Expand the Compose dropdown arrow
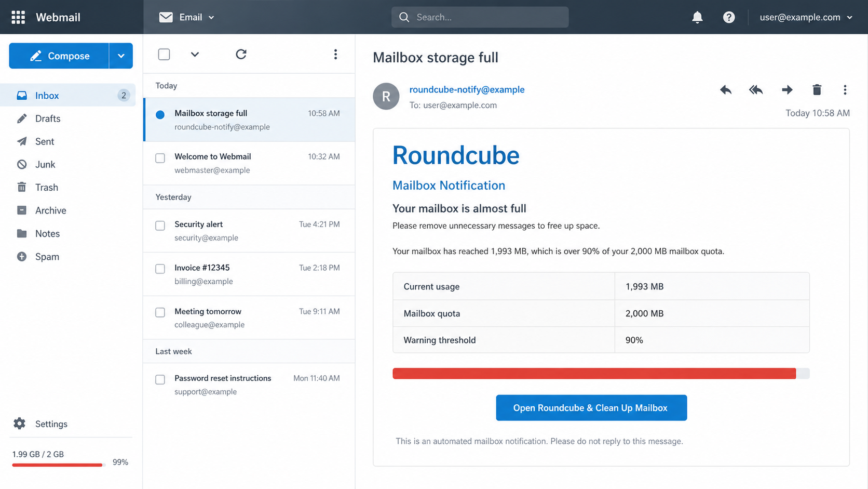This screenshot has width=868, height=489. pyautogui.click(x=121, y=56)
